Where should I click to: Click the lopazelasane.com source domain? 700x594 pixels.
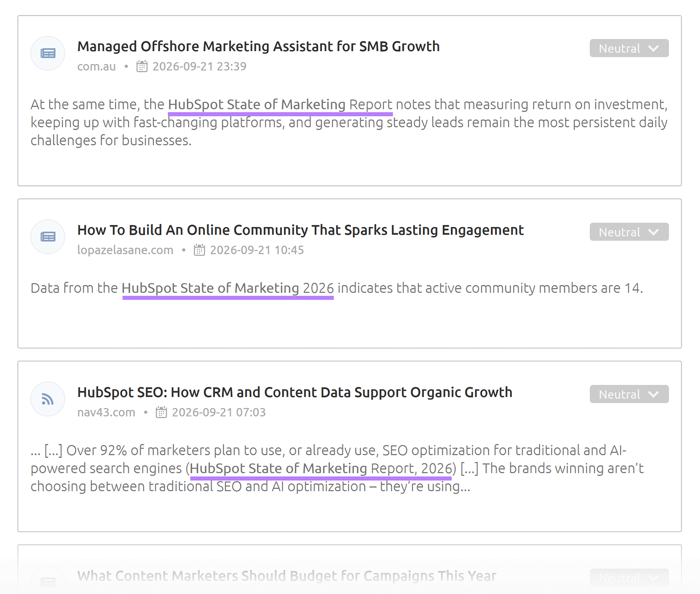tap(126, 250)
